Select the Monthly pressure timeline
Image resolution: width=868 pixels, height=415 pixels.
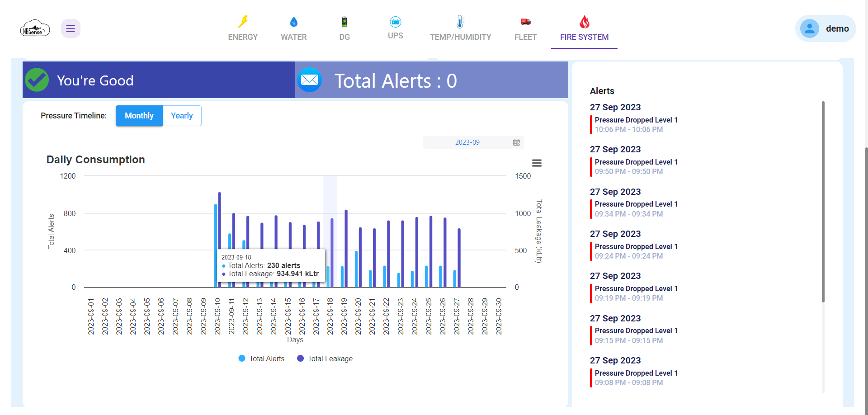pyautogui.click(x=139, y=116)
